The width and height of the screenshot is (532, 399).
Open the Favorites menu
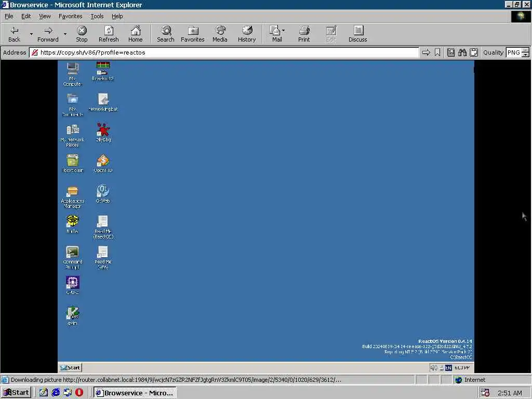pos(70,16)
